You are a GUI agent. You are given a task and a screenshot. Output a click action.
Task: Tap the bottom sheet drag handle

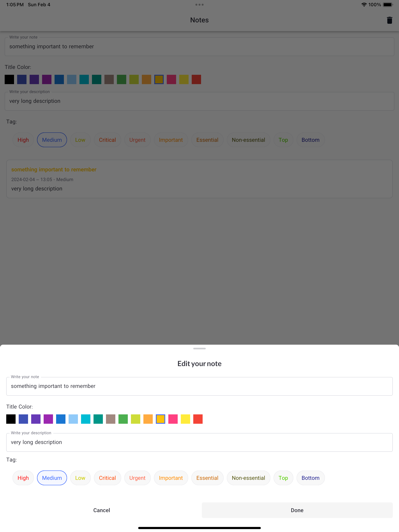[199, 349]
